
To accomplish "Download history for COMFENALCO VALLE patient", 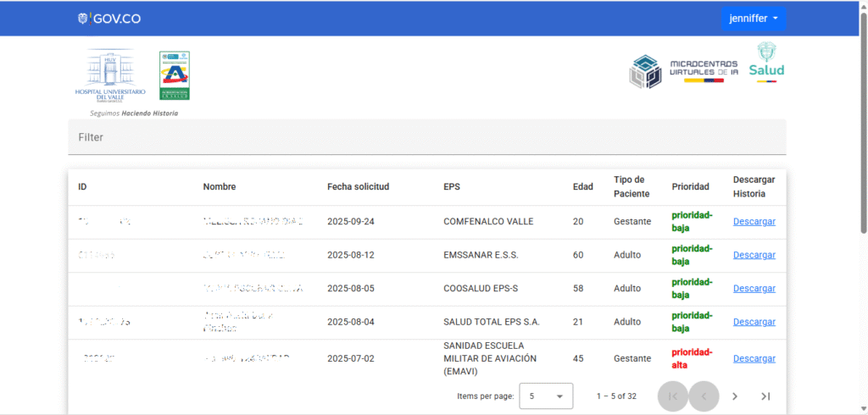I will [754, 222].
